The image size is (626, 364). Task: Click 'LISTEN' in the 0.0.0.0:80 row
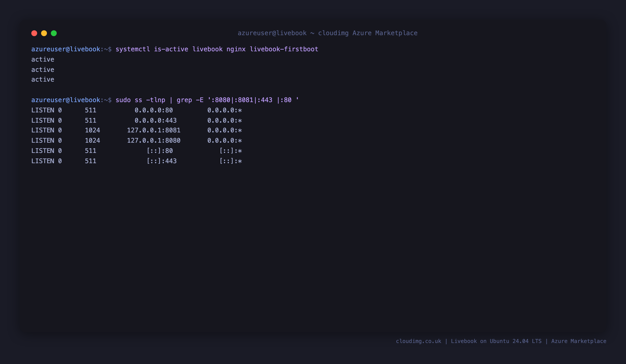click(x=43, y=110)
